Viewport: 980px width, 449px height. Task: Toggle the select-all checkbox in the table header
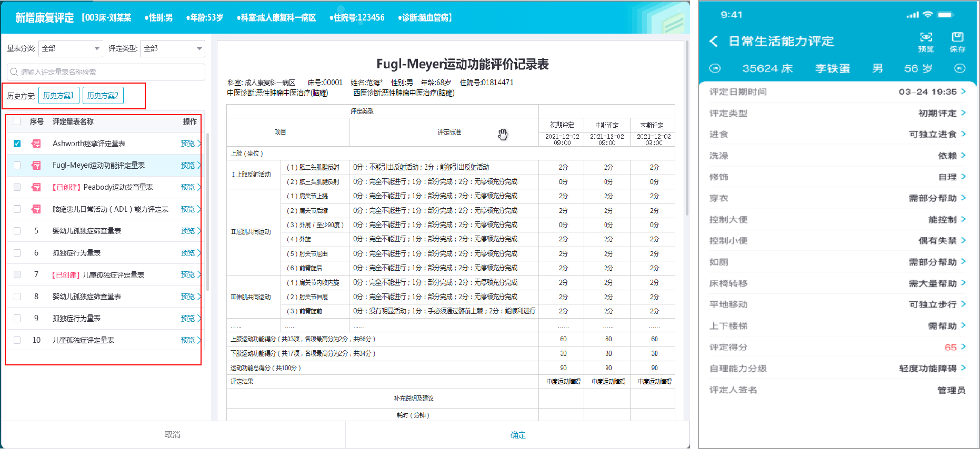coord(17,121)
